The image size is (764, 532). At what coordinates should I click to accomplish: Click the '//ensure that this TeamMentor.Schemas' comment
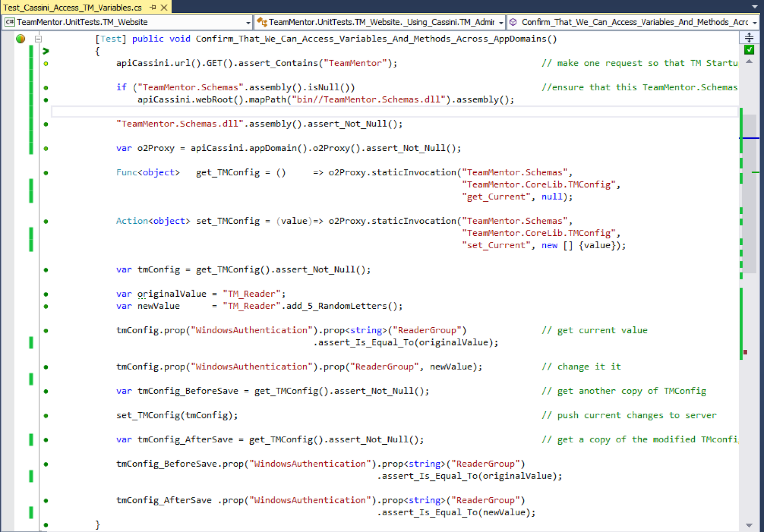point(639,87)
